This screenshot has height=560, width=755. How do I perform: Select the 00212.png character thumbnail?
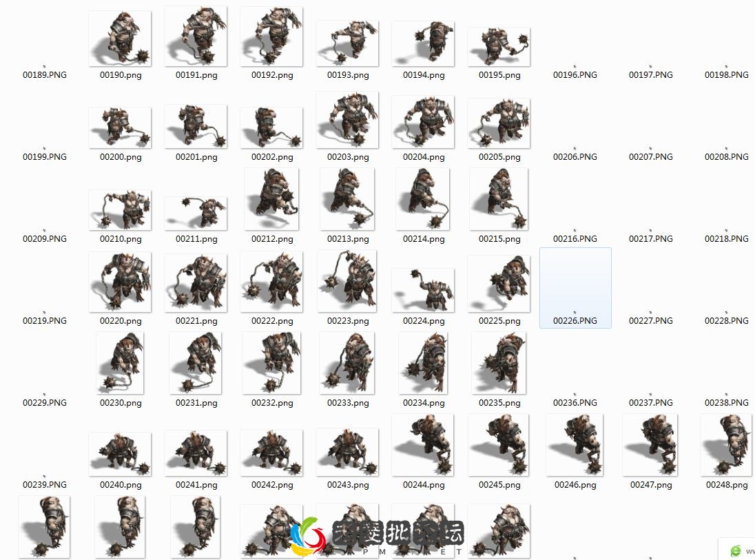point(271,199)
